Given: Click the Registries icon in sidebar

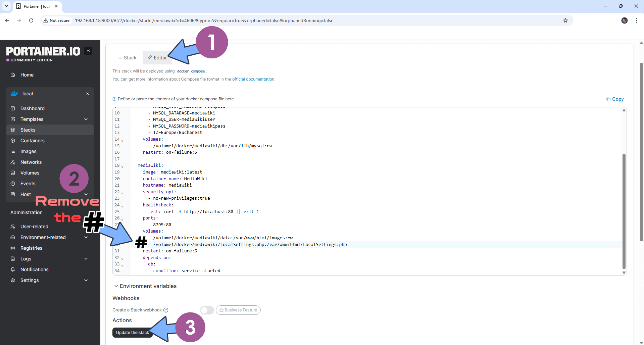Looking at the screenshot, I should [x=13, y=248].
